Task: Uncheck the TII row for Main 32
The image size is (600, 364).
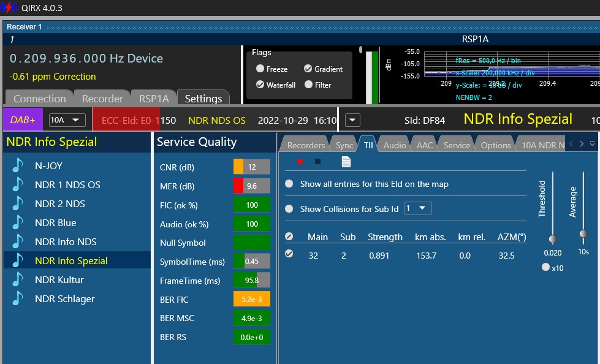Action: (289, 253)
